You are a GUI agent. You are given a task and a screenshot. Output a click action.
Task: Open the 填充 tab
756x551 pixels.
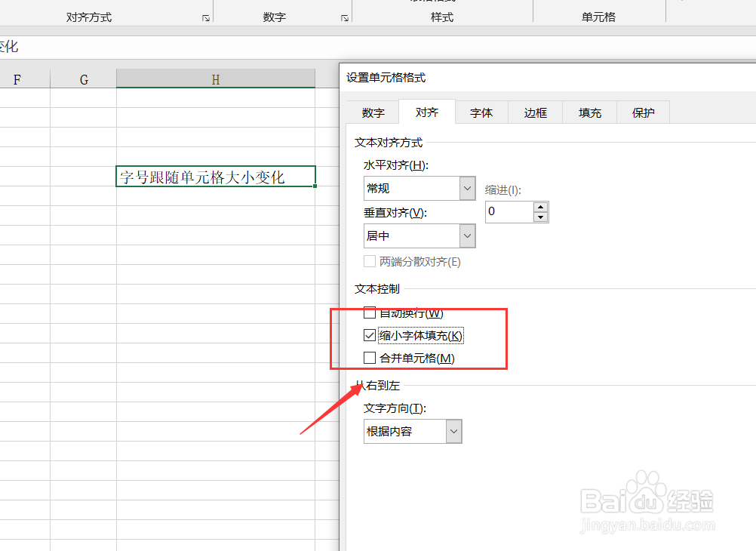click(x=589, y=112)
